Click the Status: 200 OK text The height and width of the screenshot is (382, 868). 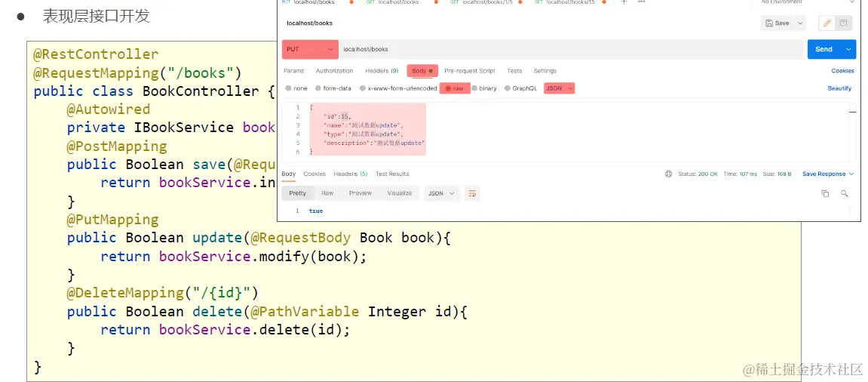click(x=698, y=174)
